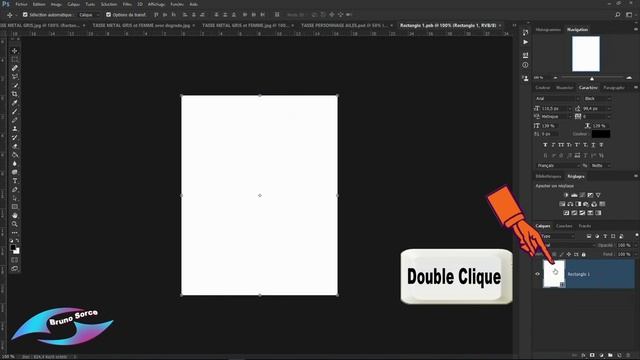The image size is (640, 360).
Task: Click the black text Couleur swatch
Action: (601, 134)
